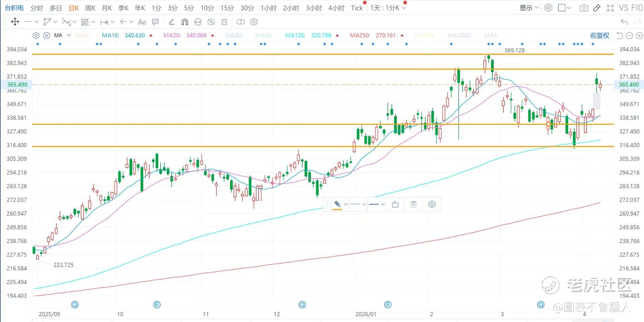Open selected line settings gear
This screenshot has width=644, height=322.
[432, 204]
